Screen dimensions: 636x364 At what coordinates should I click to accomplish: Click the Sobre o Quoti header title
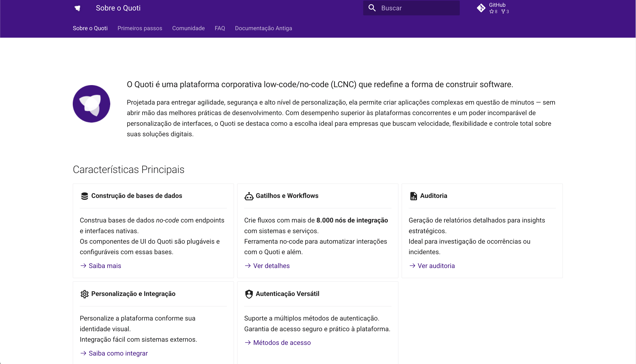[x=118, y=8]
